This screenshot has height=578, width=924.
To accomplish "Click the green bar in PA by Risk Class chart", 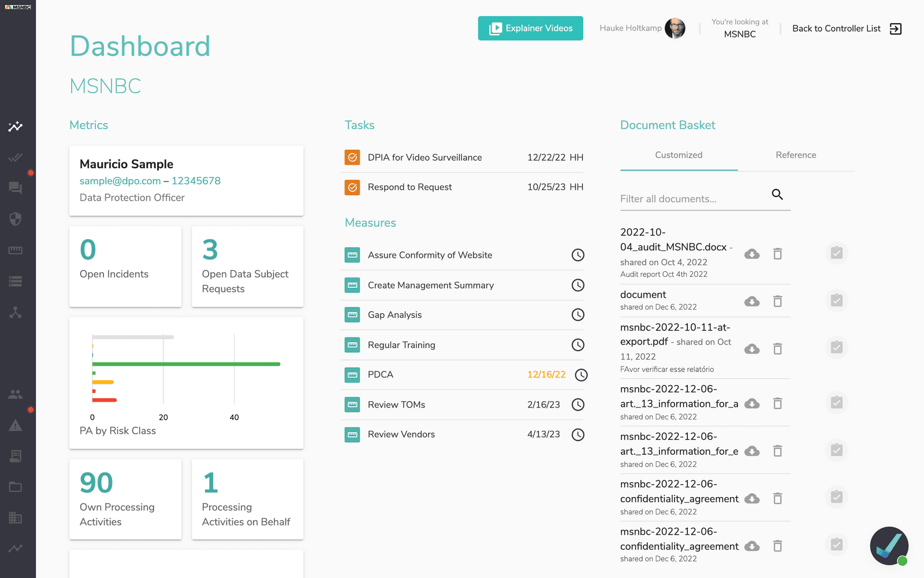I will [185, 365].
